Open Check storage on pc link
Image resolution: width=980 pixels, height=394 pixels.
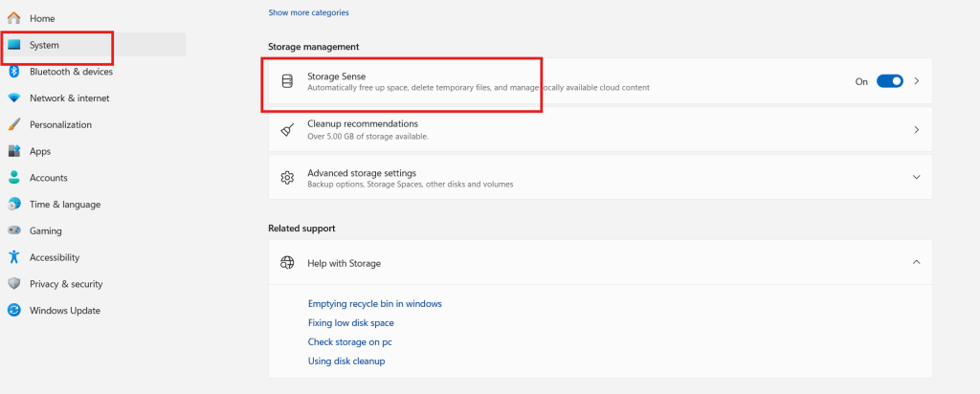point(350,342)
